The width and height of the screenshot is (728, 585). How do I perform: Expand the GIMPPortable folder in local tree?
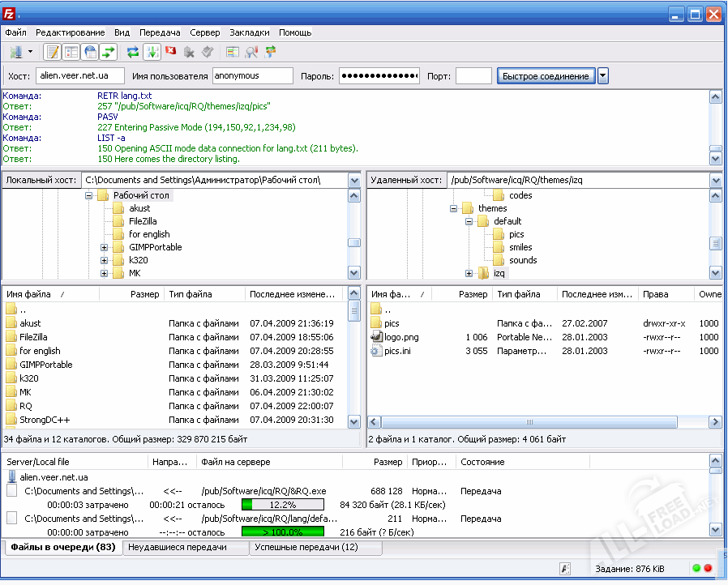pos(105,247)
